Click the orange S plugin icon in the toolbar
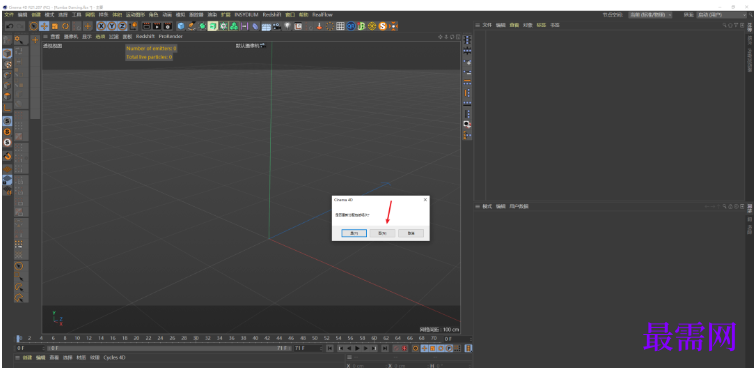This screenshot has height=368, width=755. click(x=383, y=26)
